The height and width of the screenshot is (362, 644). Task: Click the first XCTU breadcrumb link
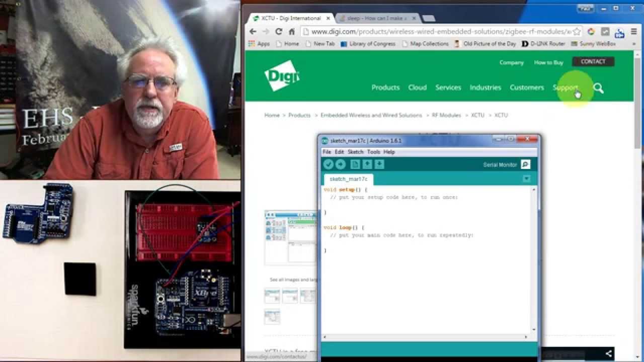(477, 115)
